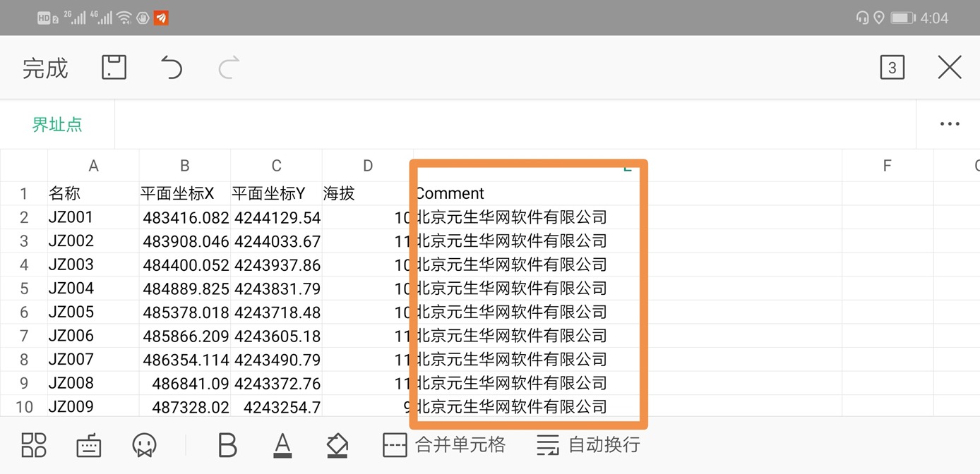Apply the fill color bucket icon
980x474 pixels.
click(x=337, y=445)
